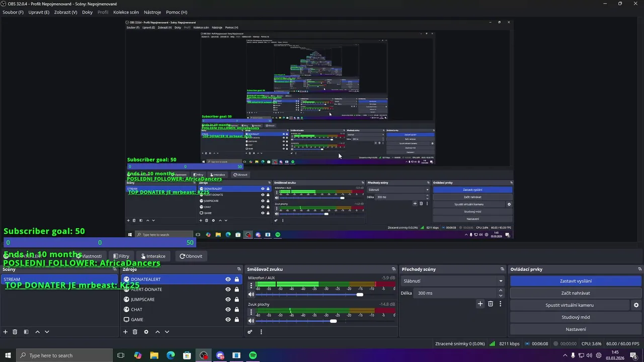The width and height of the screenshot is (644, 362).
Task: Move source up arrow in Zdroje dock
Action: tap(157, 332)
